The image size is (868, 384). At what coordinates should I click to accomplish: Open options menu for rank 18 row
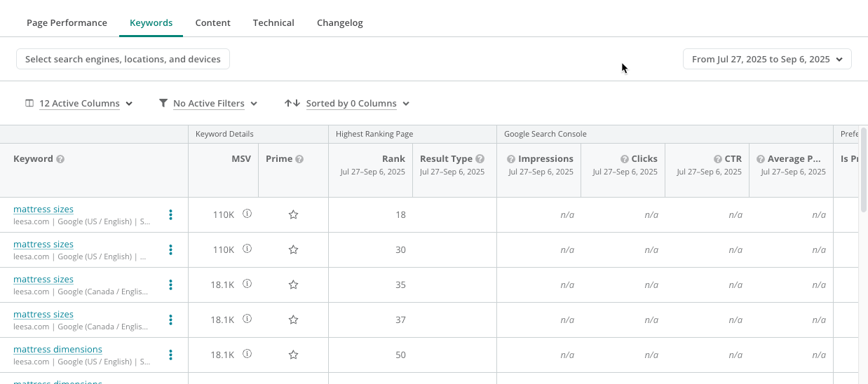[170, 215]
